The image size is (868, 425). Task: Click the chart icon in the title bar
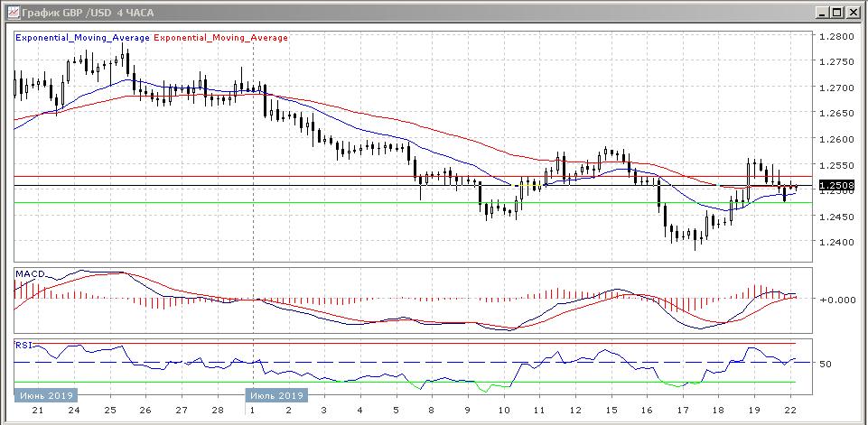click(x=11, y=12)
